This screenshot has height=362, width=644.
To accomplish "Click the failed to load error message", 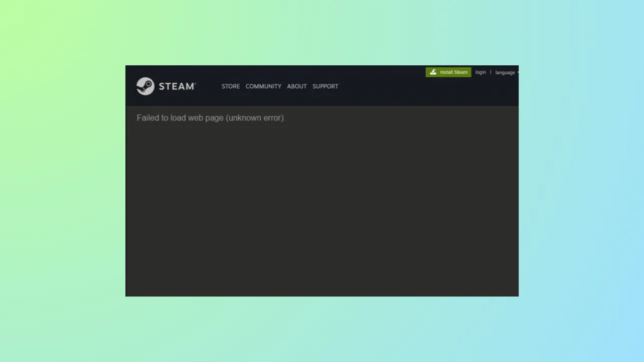I will point(211,118).
